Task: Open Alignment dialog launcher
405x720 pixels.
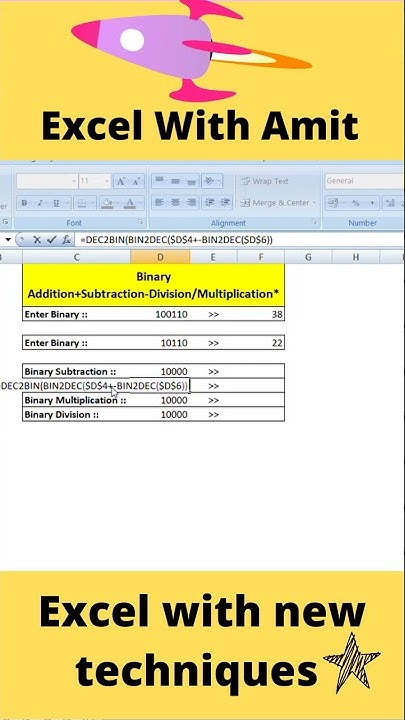Action: 315,222
